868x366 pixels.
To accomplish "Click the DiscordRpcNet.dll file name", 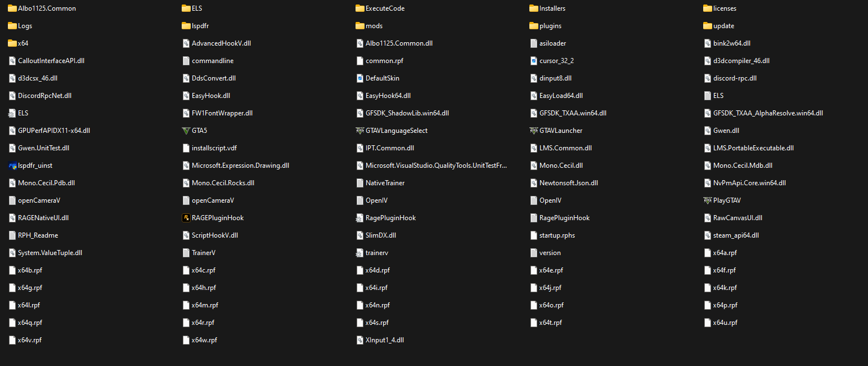I will [45, 96].
